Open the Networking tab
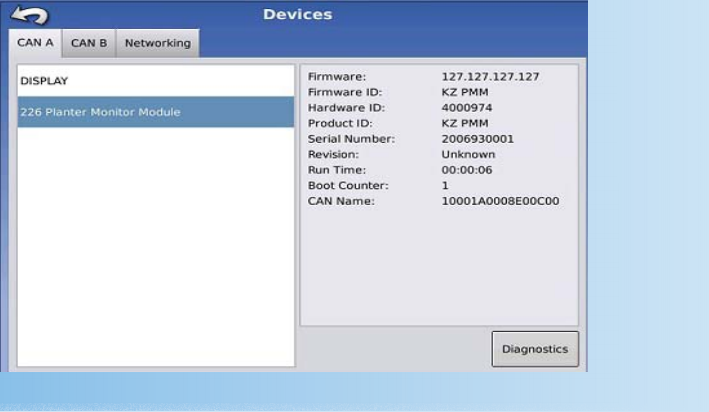Image resolution: width=709 pixels, height=412 pixels. pyautogui.click(x=158, y=43)
